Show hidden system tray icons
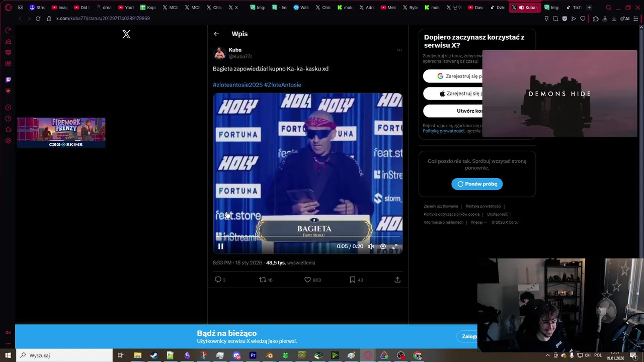 tap(548, 355)
